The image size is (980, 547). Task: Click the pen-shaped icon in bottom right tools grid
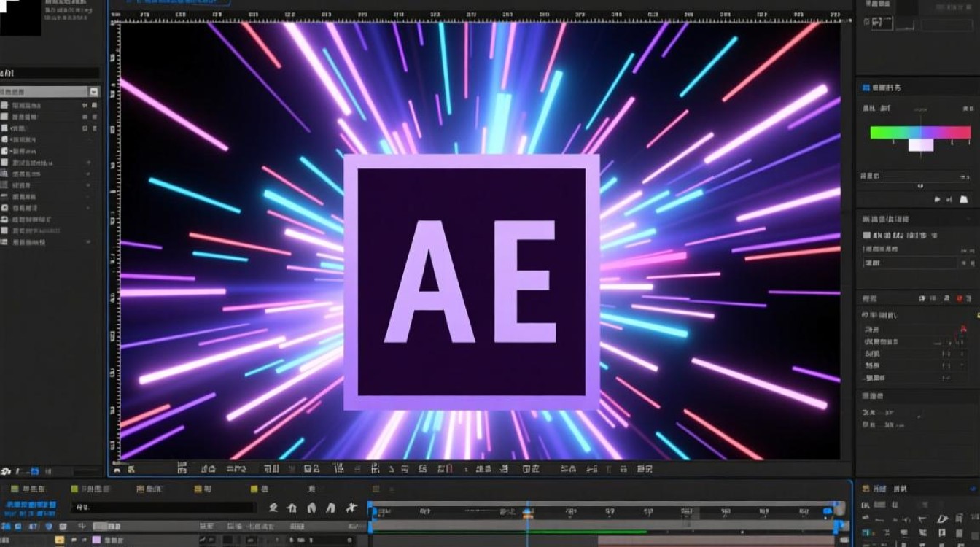[941, 519]
